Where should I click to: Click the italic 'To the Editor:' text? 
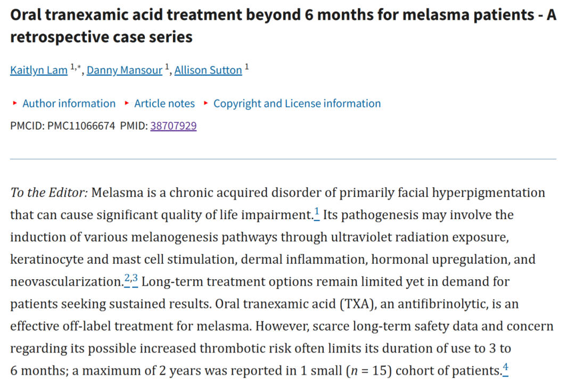point(49,193)
